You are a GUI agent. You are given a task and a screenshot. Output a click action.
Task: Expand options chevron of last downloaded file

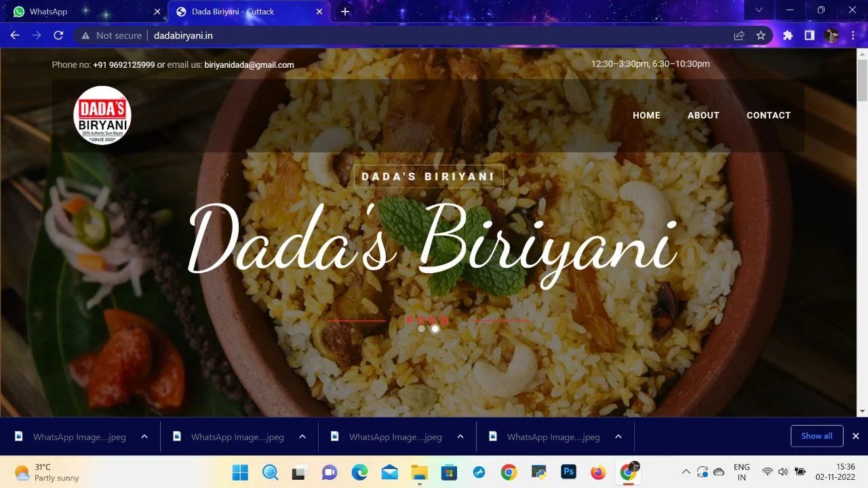coord(618,436)
